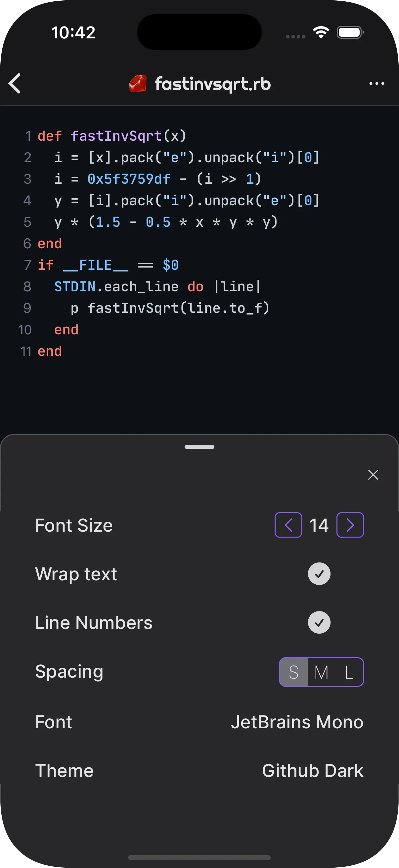Open font picker showing JetBrains Mono
The width and height of the screenshot is (399, 868).
tap(297, 722)
